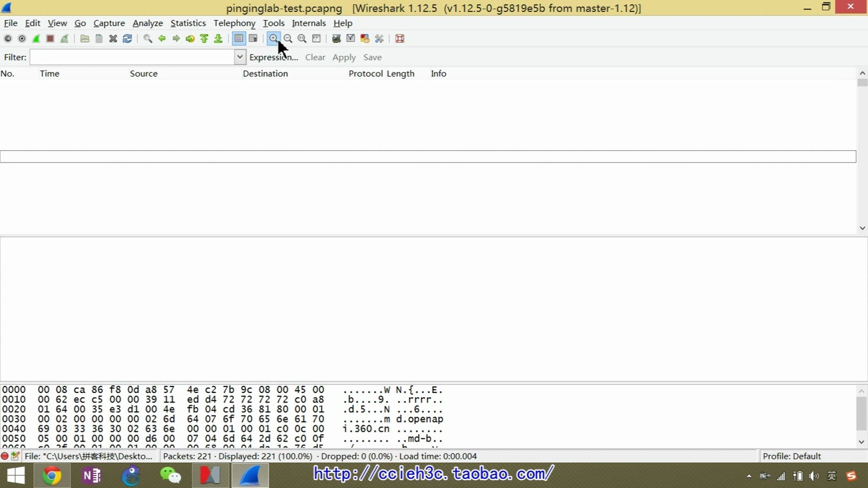
Task: Open the Edit menu
Action: click(x=32, y=23)
